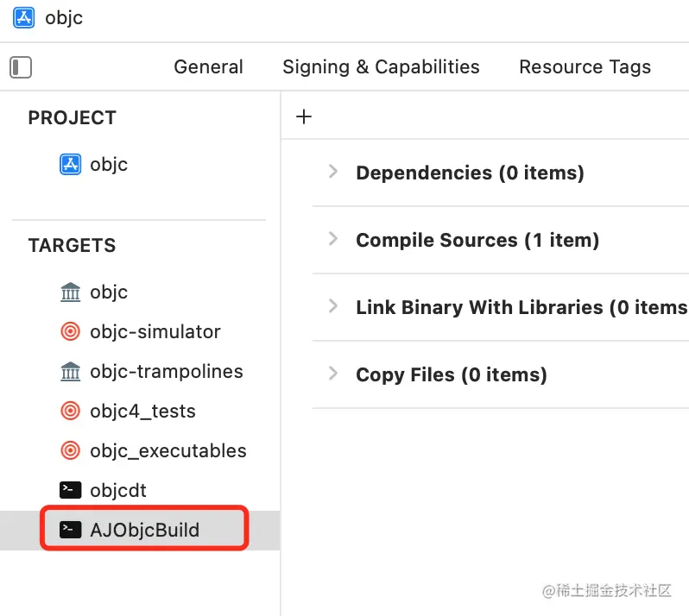The width and height of the screenshot is (689, 616).
Task: Expand Link Binary With Libraries phase
Action: (333, 306)
